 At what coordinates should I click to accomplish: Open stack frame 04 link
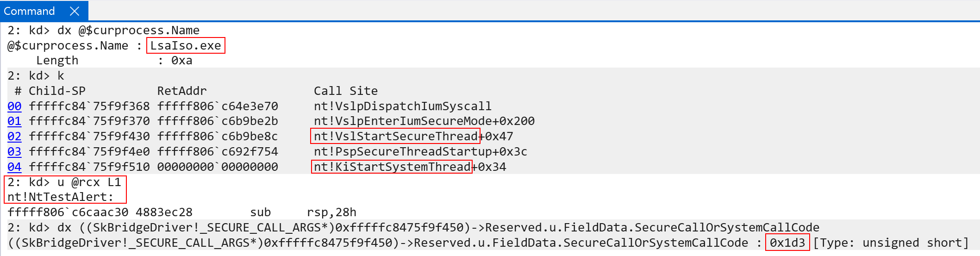click(x=14, y=167)
